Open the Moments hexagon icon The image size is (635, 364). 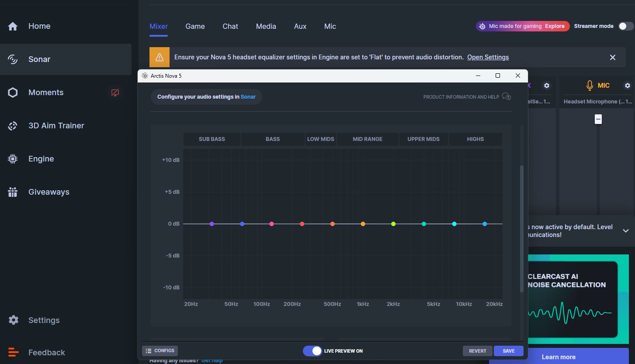[13, 93]
